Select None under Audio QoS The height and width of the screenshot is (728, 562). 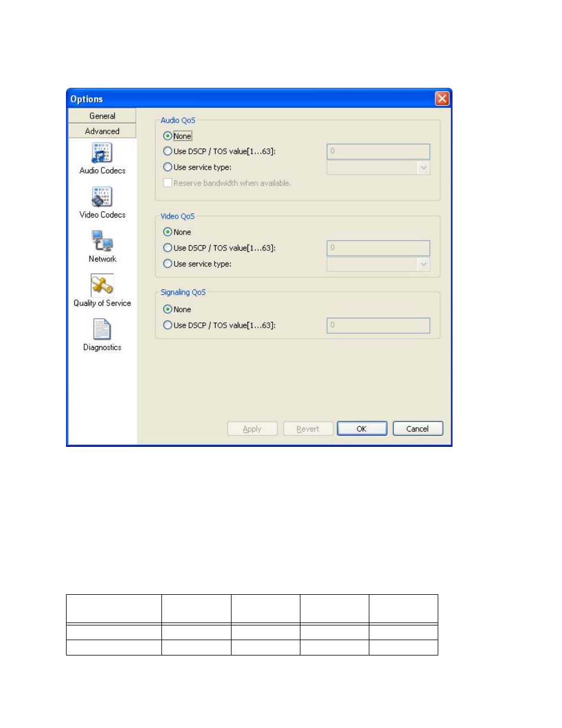[x=168, y=136]
